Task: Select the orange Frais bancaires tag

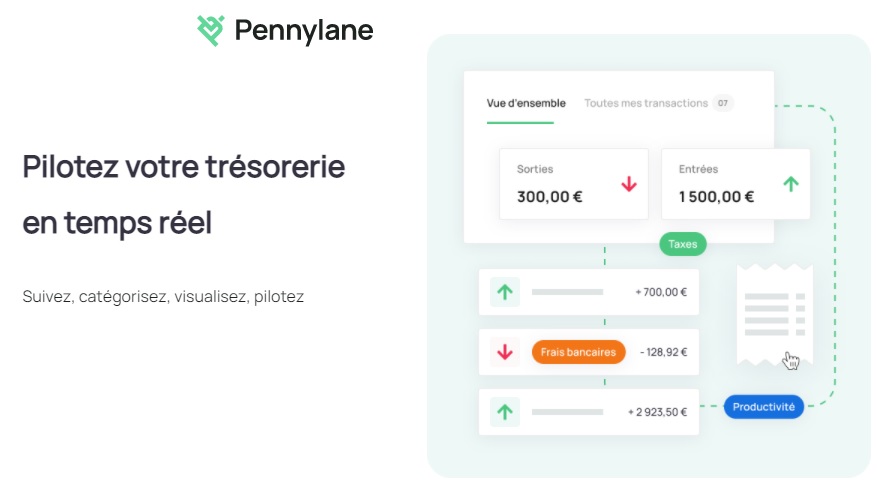Action: (578, 352)
